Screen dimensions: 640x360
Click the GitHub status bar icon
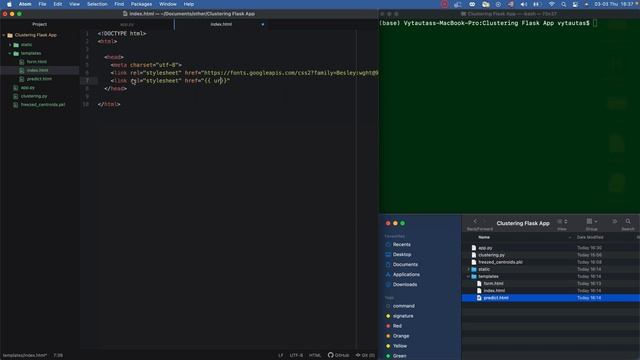[x=338, y=355]
